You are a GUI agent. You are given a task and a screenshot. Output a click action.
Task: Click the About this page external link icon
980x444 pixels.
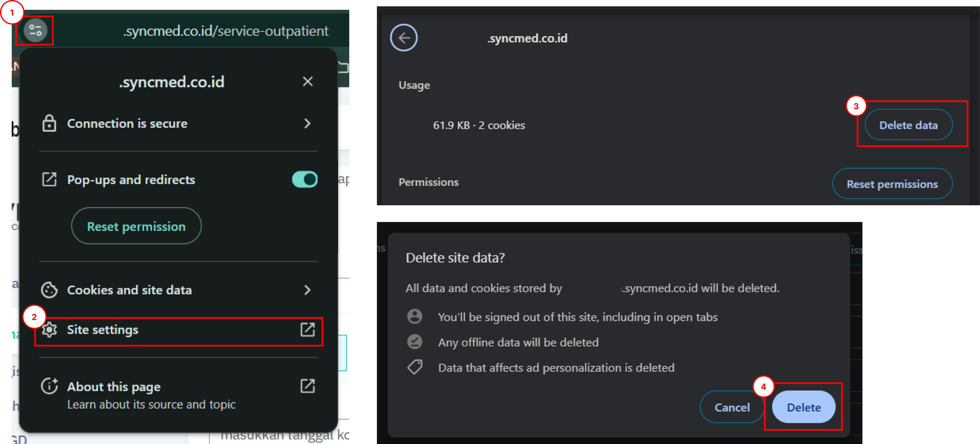click(307, 386)
